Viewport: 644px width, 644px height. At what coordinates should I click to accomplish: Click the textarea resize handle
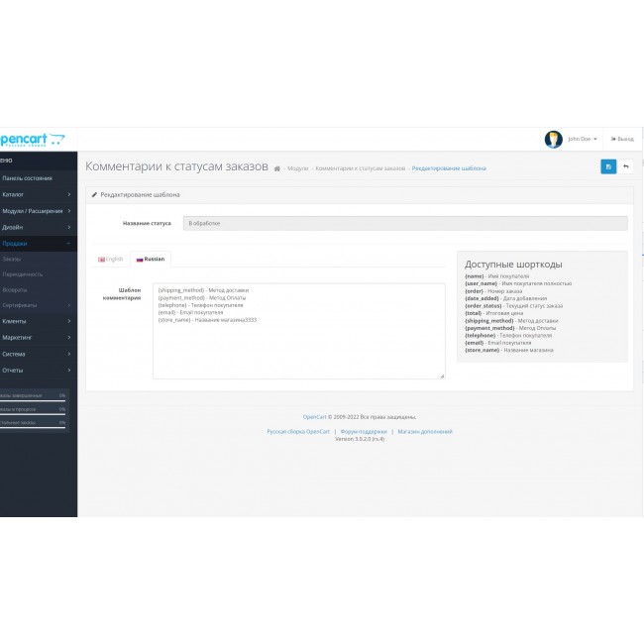[x=442, y=376]
